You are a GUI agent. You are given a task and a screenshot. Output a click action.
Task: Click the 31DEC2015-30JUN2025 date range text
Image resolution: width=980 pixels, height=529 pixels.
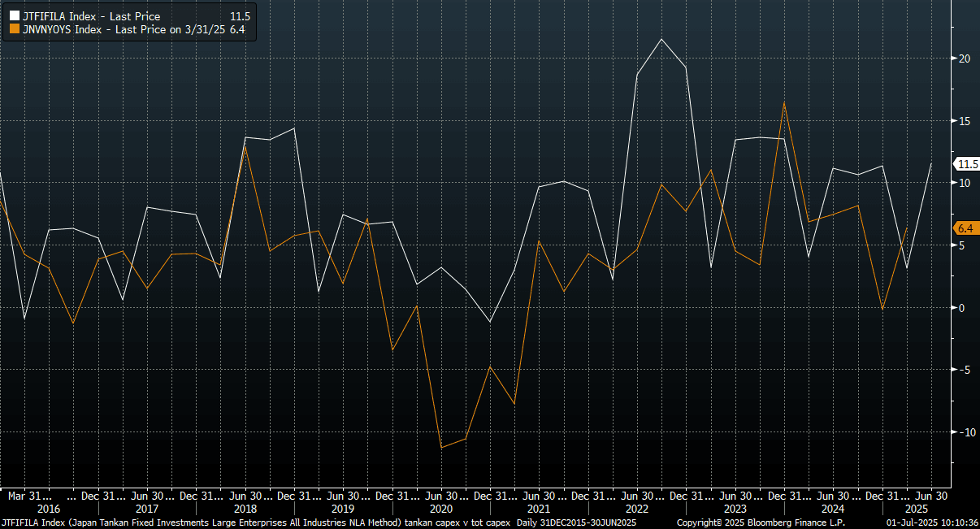(589, 522)
